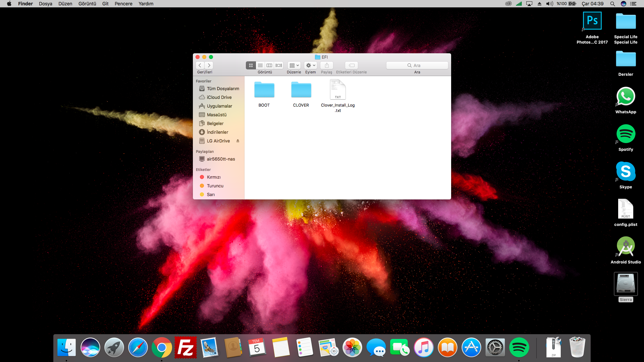Open iCloud Drive from sidebar
Screen dimensions: 644x362
(219, 97)
